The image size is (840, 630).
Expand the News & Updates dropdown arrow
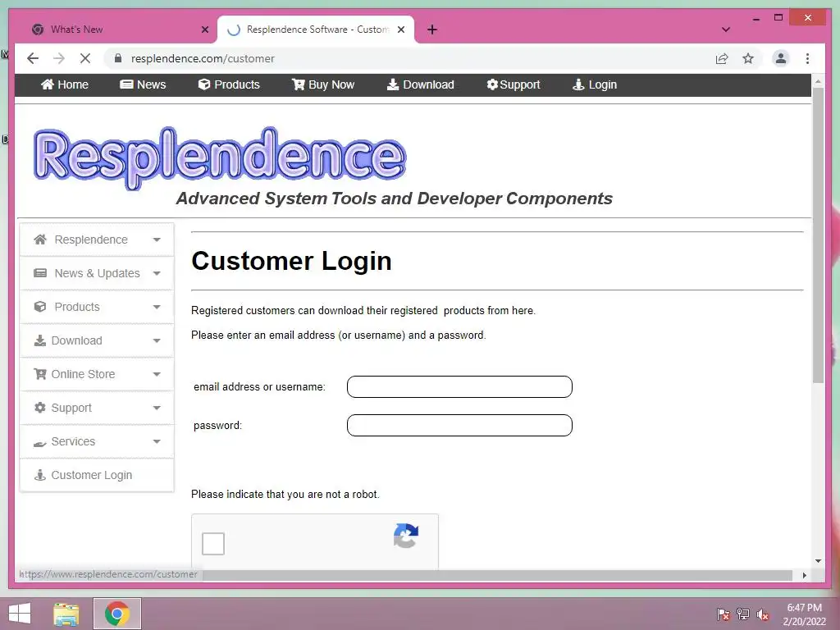[x=157, y=273]
